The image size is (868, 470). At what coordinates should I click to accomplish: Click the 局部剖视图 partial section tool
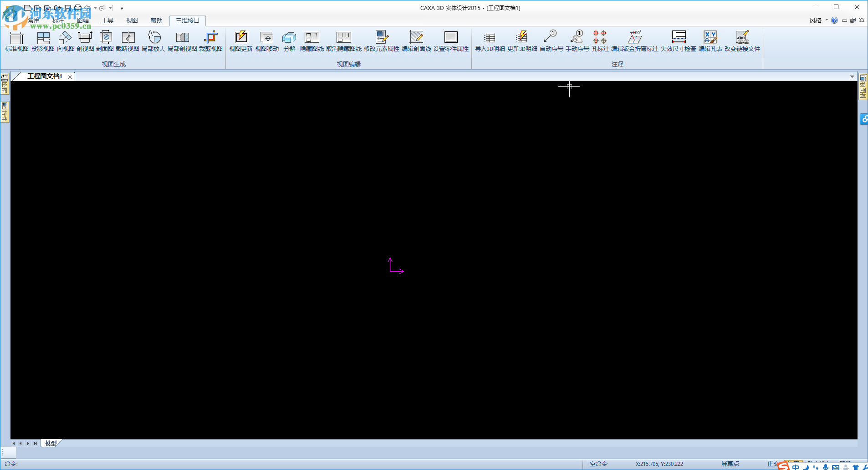(x=182, y=41)
